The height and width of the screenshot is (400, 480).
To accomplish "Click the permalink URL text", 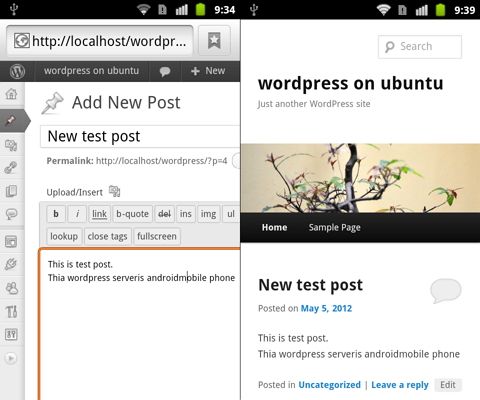I will tap(162, 161).
